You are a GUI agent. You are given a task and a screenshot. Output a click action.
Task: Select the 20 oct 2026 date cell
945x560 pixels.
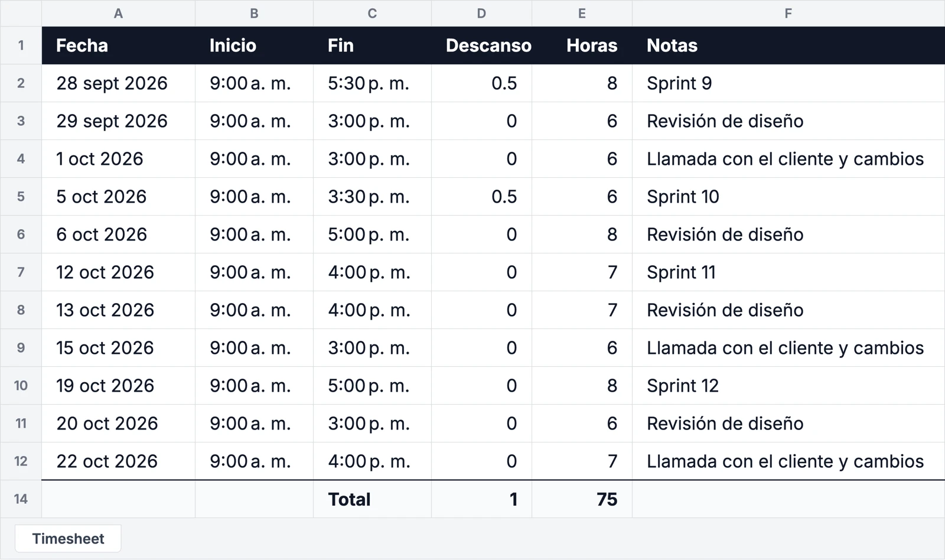click(118, 424)
